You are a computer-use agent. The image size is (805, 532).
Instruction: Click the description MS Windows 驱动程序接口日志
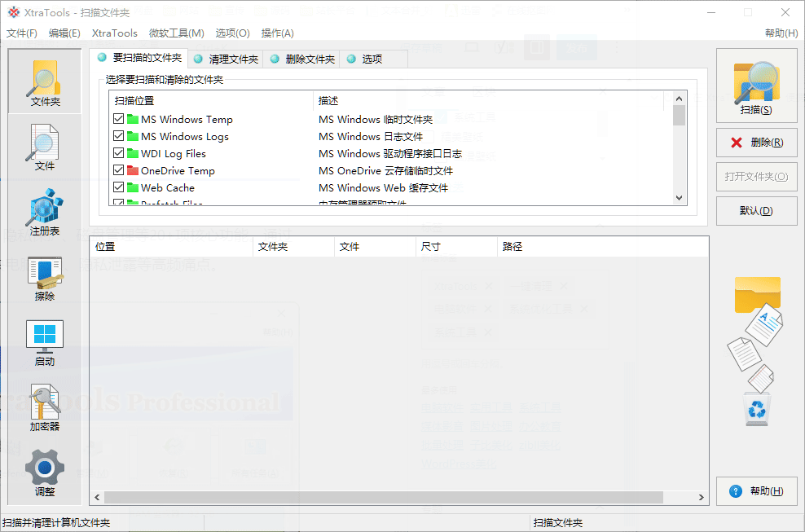click(x=390, y=153)
